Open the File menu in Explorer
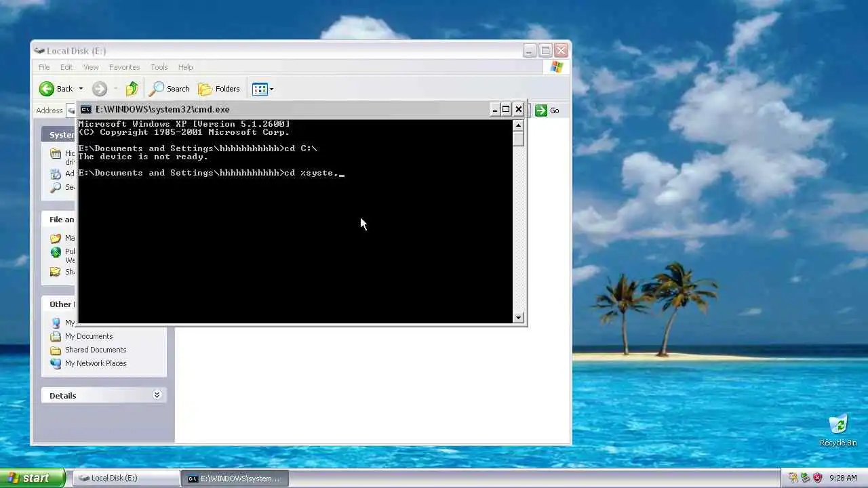This screenshot has width=868, height=488. click(x=44, y=67)
